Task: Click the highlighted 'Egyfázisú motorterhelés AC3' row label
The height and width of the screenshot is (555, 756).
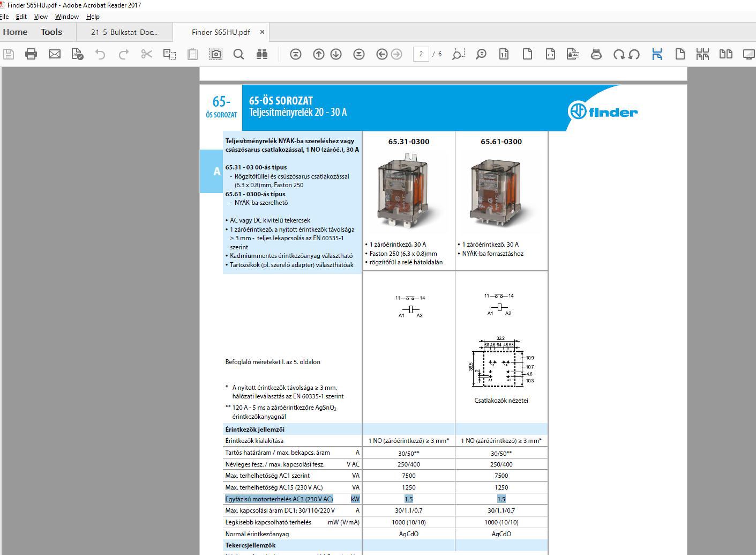Action: point(279,499)
